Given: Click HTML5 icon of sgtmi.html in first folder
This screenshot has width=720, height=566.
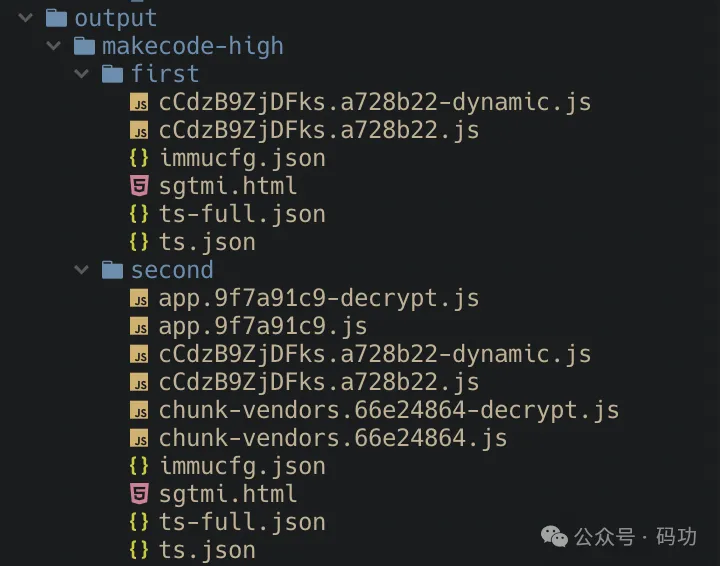Looking at the screenshot, I should tap(139, 186).
